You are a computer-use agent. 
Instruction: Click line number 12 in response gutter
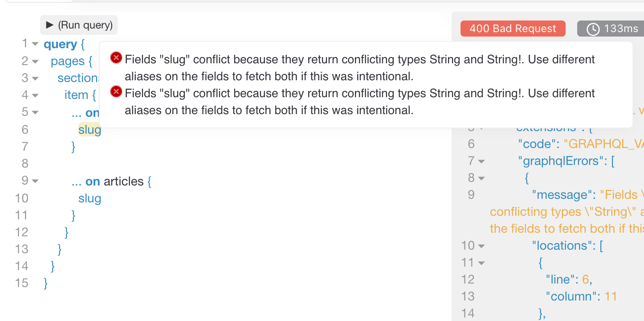(468, 279)
